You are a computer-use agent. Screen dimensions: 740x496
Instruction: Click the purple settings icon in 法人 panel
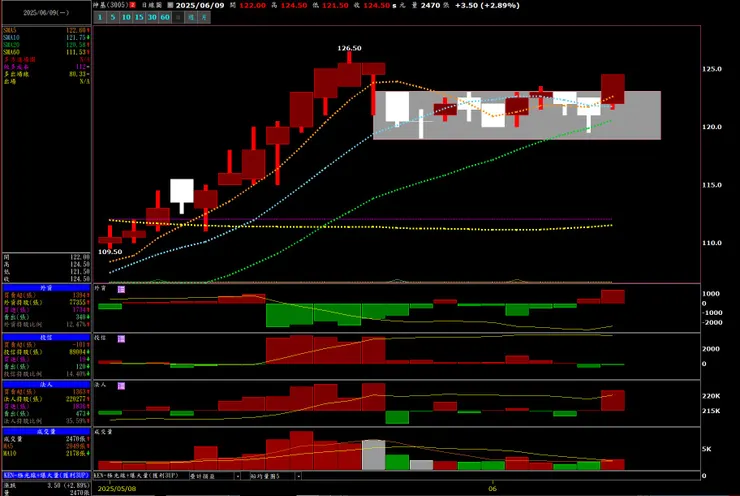(x=121, y=386)
